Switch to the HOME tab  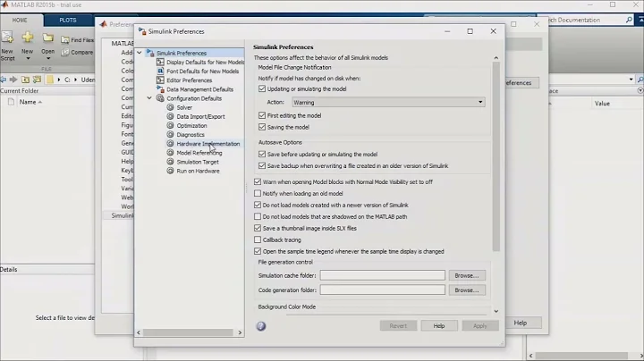[20, 20]
